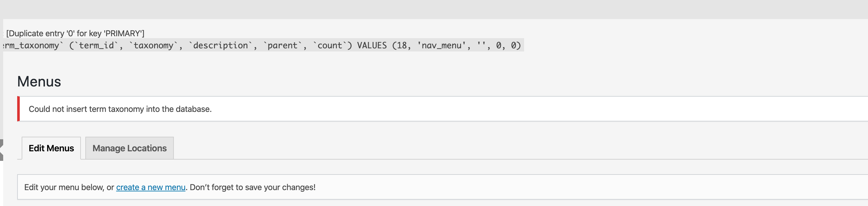Click the `parent` column in SQL query
The image size is (868, 206).
tap(282, 45)
